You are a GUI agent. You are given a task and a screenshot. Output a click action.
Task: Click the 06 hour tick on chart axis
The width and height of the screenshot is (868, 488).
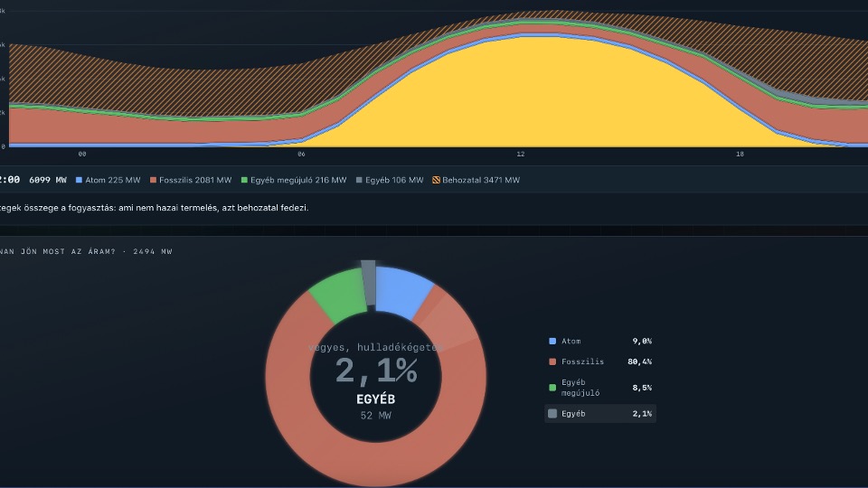tap(301, 154)
